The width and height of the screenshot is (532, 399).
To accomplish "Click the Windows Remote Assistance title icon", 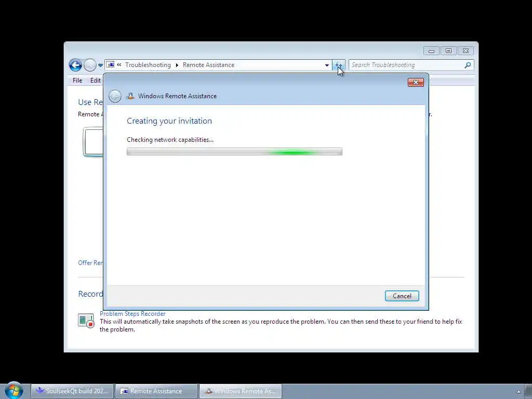I will [130, 96].
